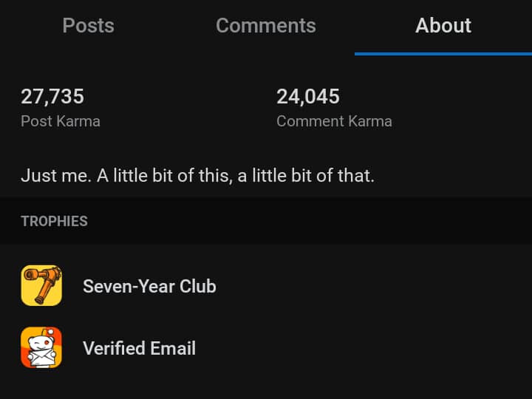Tap the Seven-Year Club trophy badge icon
Viewport: 532px width, 399px height.
point(41,286)
